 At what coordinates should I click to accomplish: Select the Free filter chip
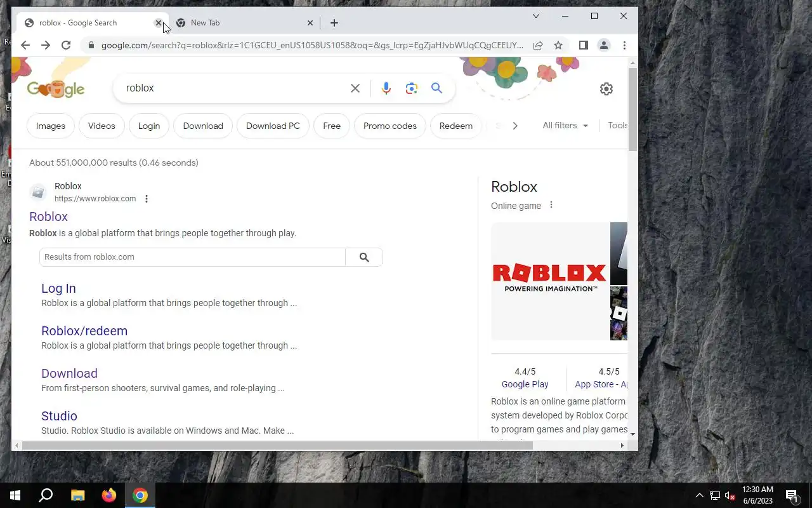coord(332,126)
